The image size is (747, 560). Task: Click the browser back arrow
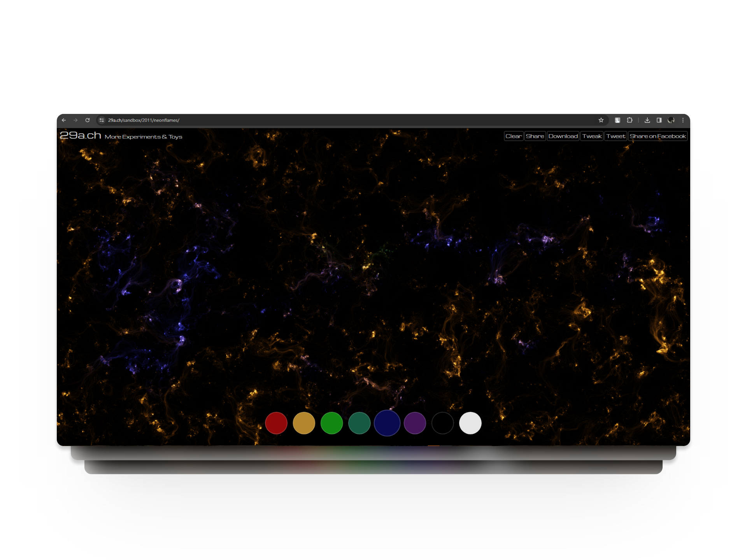coord(64,120)
